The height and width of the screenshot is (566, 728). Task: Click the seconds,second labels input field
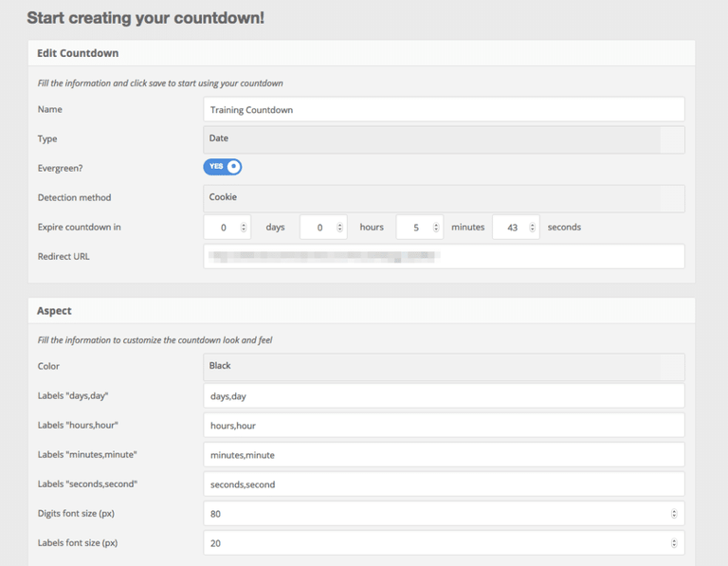click(x=444, y=484)
